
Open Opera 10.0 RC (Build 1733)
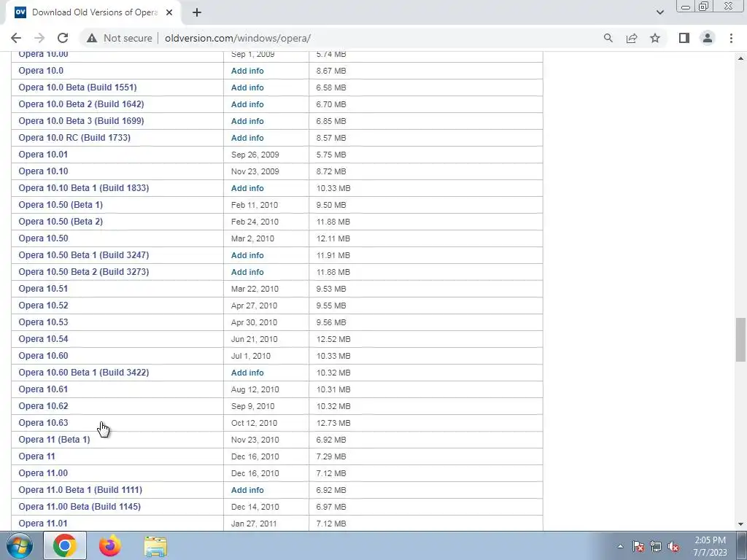click(x=74, y=137)
